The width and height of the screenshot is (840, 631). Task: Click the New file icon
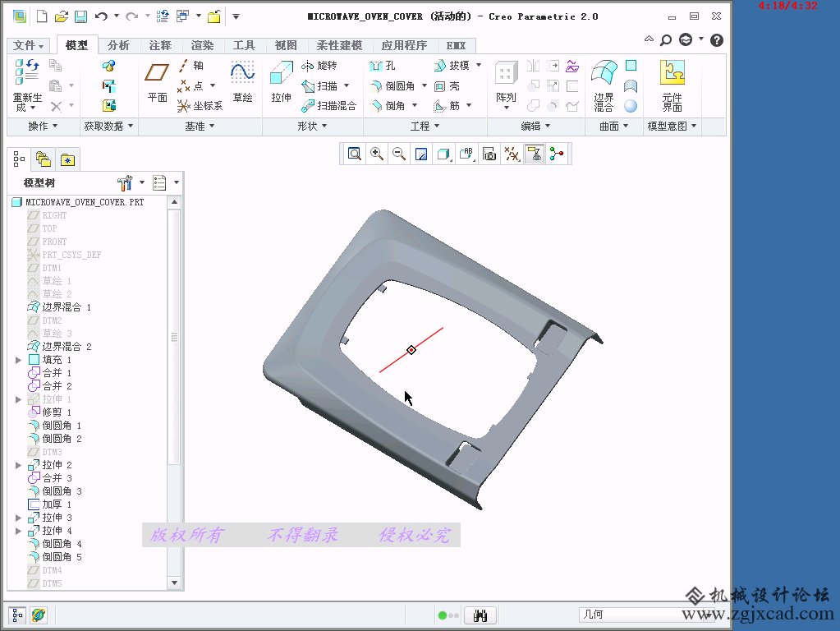(x=42, y=16)
